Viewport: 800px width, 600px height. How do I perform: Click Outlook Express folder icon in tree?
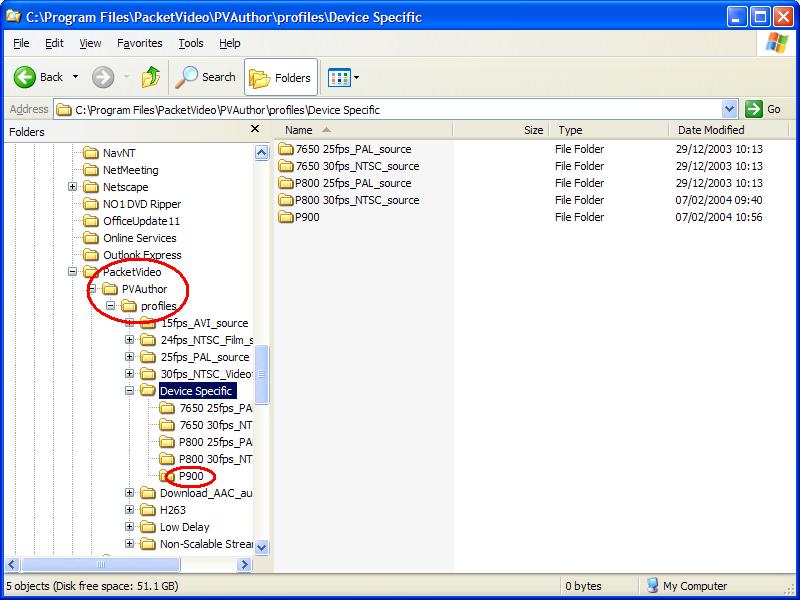click(x=91, y=255)
